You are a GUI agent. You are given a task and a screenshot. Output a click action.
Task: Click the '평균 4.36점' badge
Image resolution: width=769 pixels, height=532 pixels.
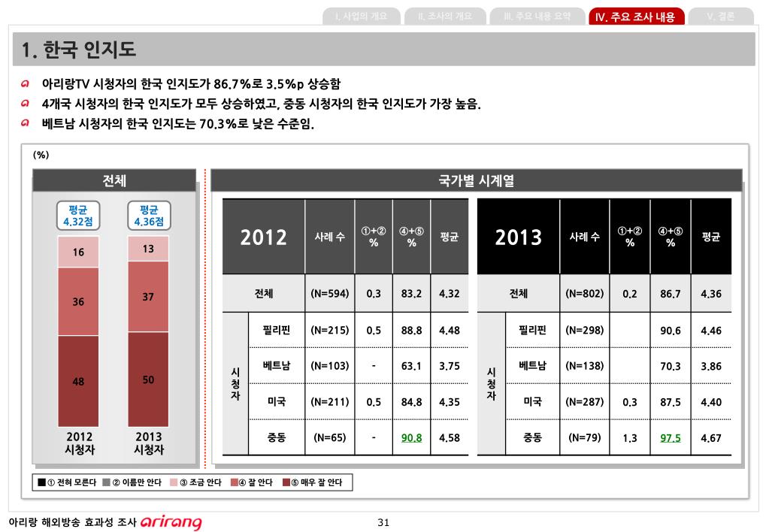click(149, 216)
